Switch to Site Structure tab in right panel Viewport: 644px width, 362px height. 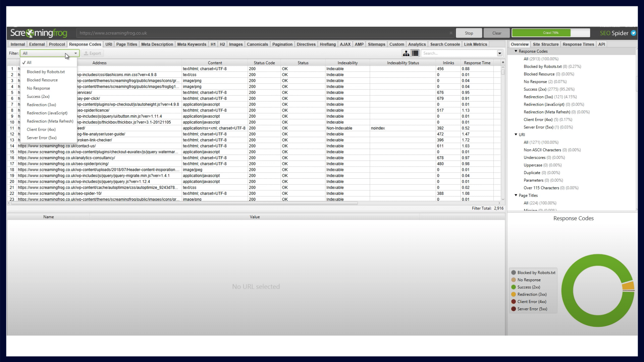(545, 44)
